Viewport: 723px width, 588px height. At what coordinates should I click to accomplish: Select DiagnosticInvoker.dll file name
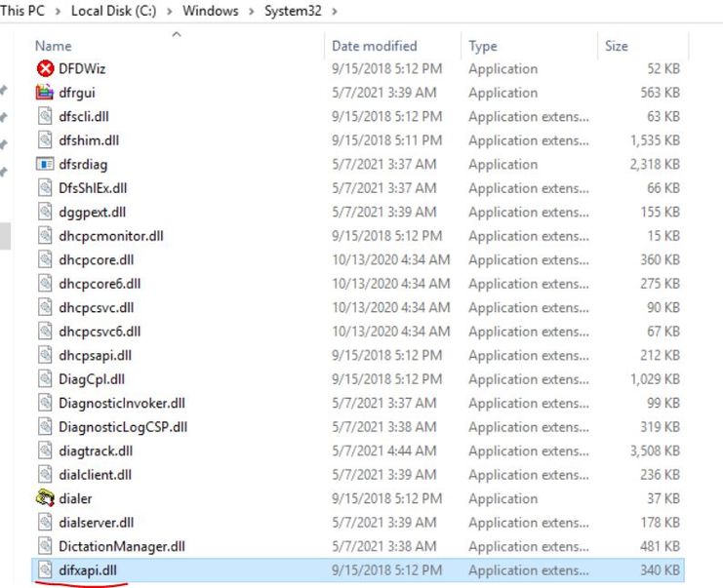tap(122, 403)
